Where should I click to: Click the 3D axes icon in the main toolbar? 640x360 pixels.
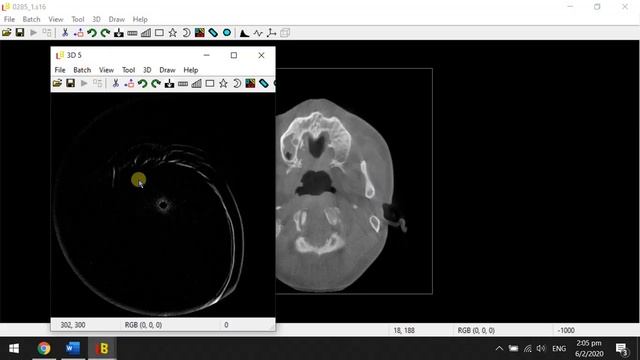tap(271, 33)
